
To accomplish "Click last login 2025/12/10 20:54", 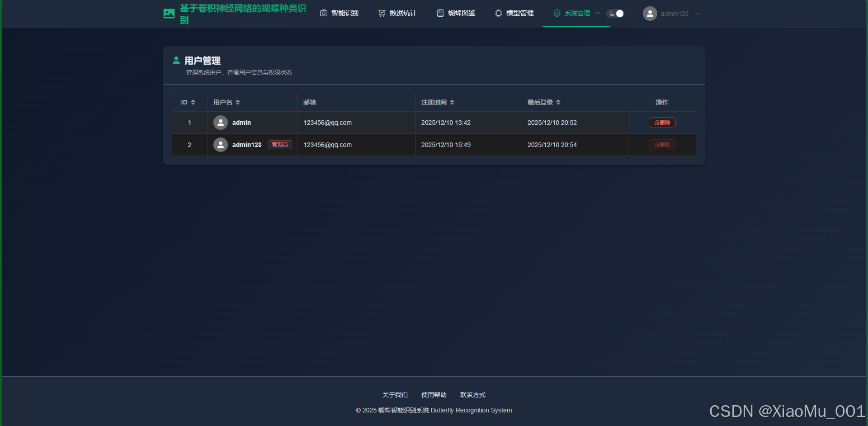I will coord(552,145).
